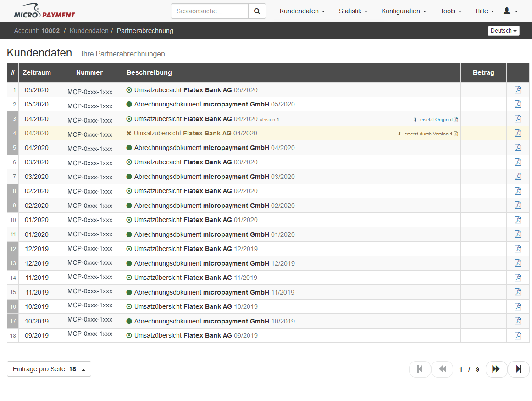Click the struck-through Umsatzübersicht 04/2020 description

[195, 133]
